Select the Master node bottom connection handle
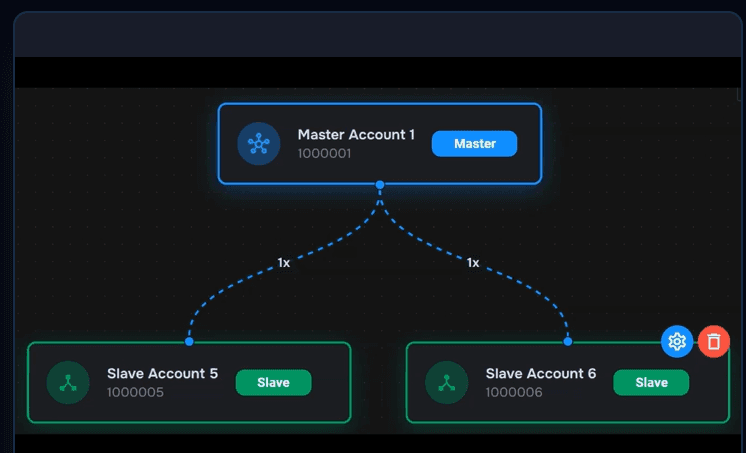Image resolution: width=746 pixels, height=453 pixels. click(x=380, y=185)
